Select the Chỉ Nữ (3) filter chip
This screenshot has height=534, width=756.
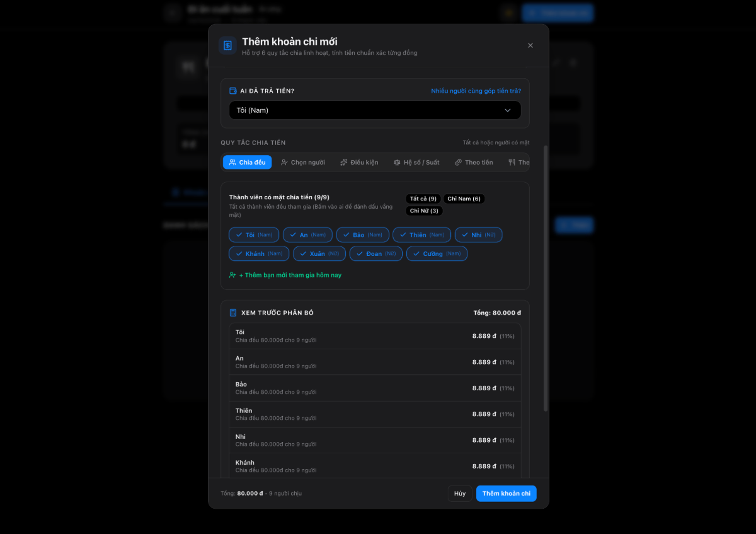tap(424, 211)
